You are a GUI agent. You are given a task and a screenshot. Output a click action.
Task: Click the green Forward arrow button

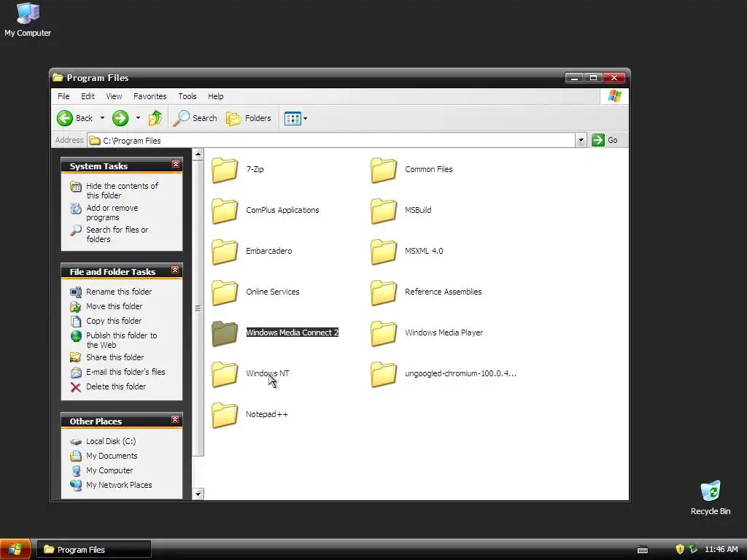tap(120, 118)
